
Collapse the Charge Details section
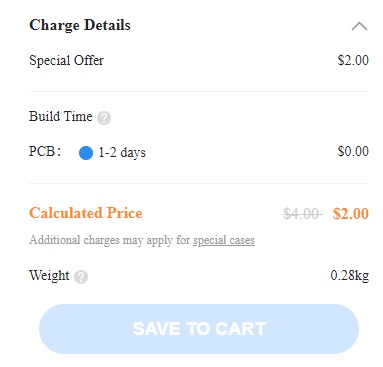[x=359, y=26]
